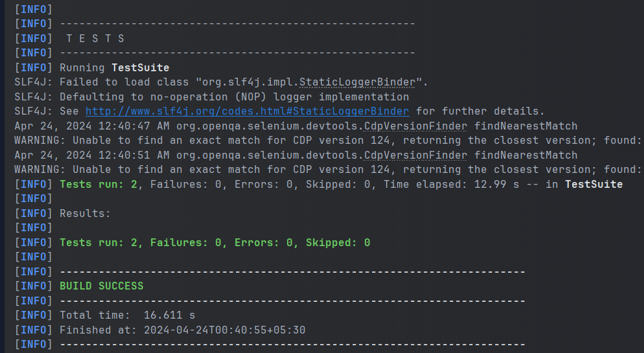Image resolution: width=644 pixels, height=353 pixels.
Task: Open the slf4j.org StaticLoggerBinder URL
Action: (247, 111)
